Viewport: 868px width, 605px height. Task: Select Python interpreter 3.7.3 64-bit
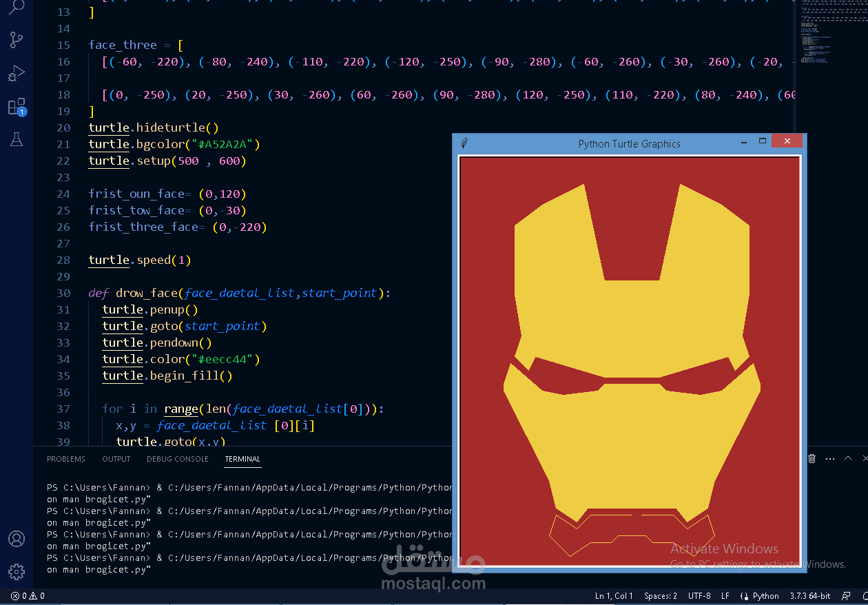[810, 596]
